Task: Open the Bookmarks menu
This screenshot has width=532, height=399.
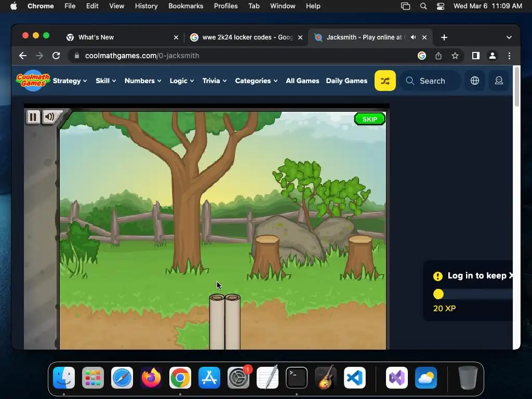Action: [x=185, y=6]
